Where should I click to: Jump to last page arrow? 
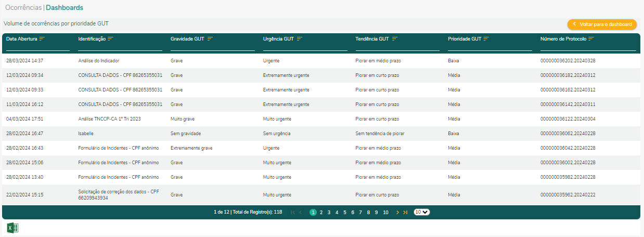pos(405,213)
